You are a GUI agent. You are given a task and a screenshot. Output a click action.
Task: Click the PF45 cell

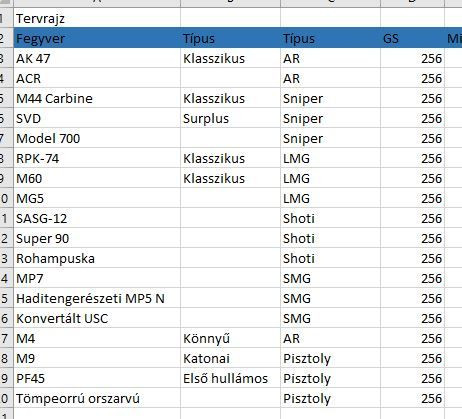pos(97,378)
